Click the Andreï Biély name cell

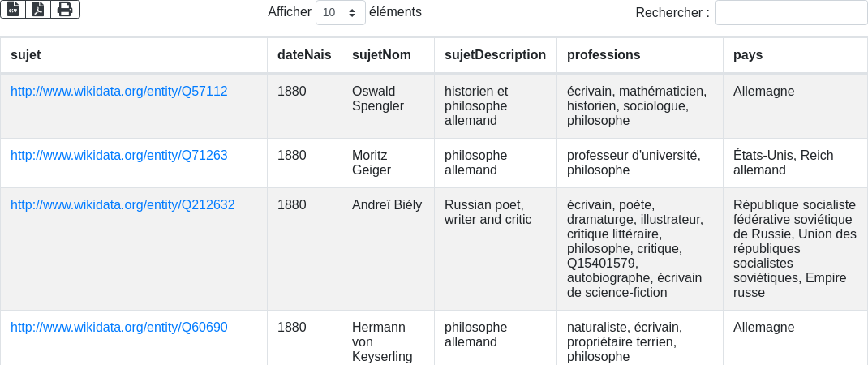(x=387, y=205)
